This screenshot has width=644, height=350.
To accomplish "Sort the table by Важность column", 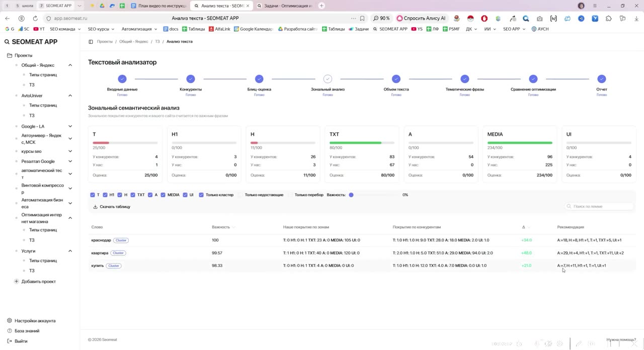I will pos(223,227).
